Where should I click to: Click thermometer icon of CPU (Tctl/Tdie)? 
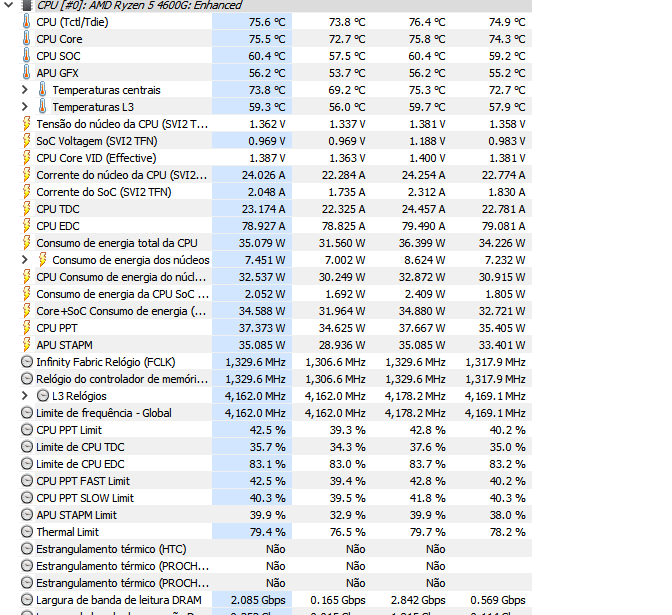click(27, 22)
